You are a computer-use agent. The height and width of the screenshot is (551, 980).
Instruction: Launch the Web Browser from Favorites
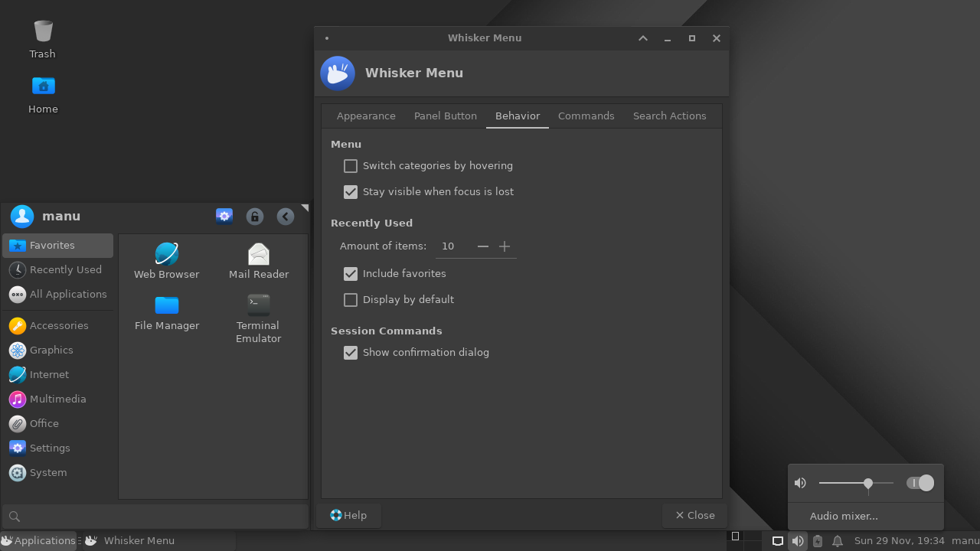click(x=166, y=259)
